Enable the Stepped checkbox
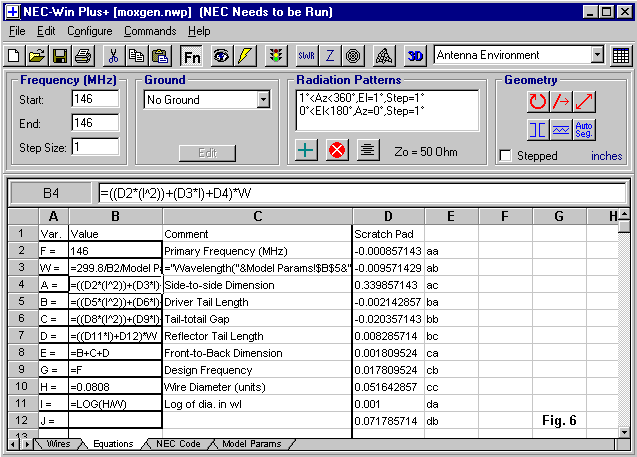Screen dimensions: 637x457 (506, 156)
